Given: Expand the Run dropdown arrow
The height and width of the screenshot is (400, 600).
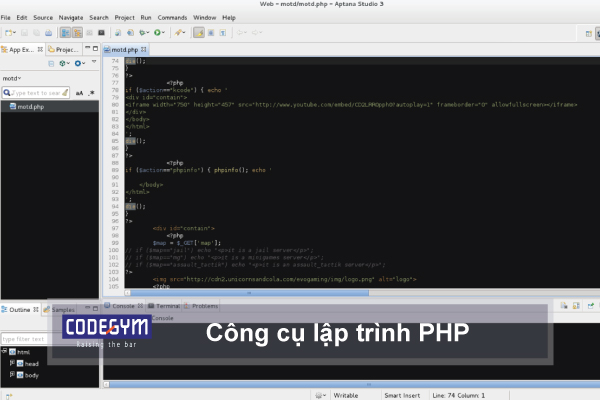Looking at the screenshot, I should pyautogui.click(x=163, y=33).
